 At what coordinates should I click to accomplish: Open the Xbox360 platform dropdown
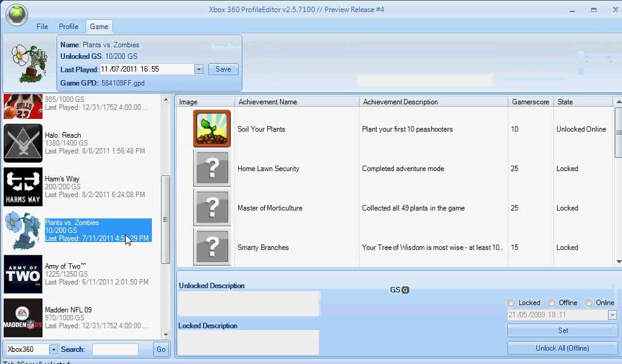[53, 349]
